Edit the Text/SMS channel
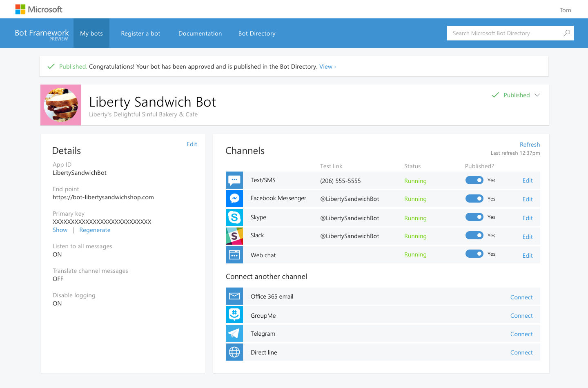This screenshot has width=588, height=388. tap(528, 181)
